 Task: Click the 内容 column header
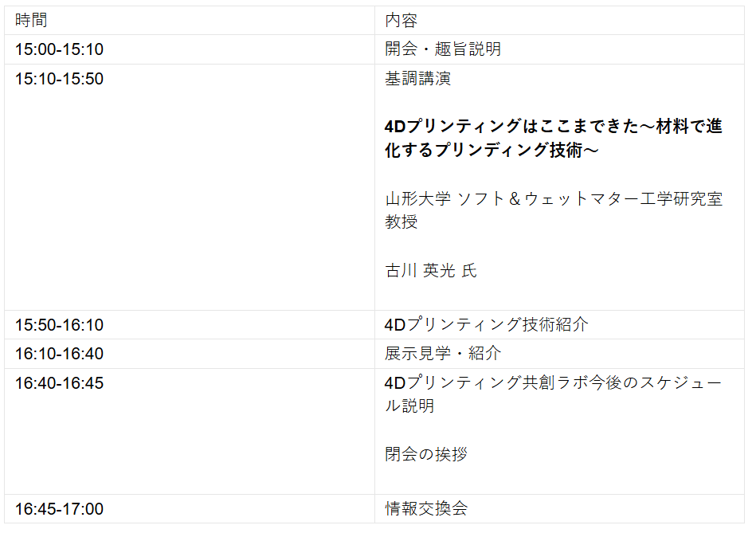pyautogui.click(x=401, y=21)
